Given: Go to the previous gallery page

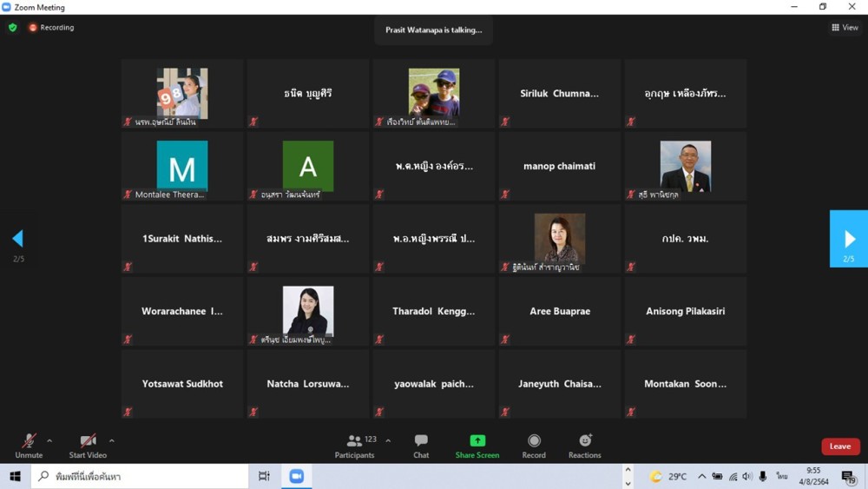Looking at the screenshot, I should pos(17,239).
